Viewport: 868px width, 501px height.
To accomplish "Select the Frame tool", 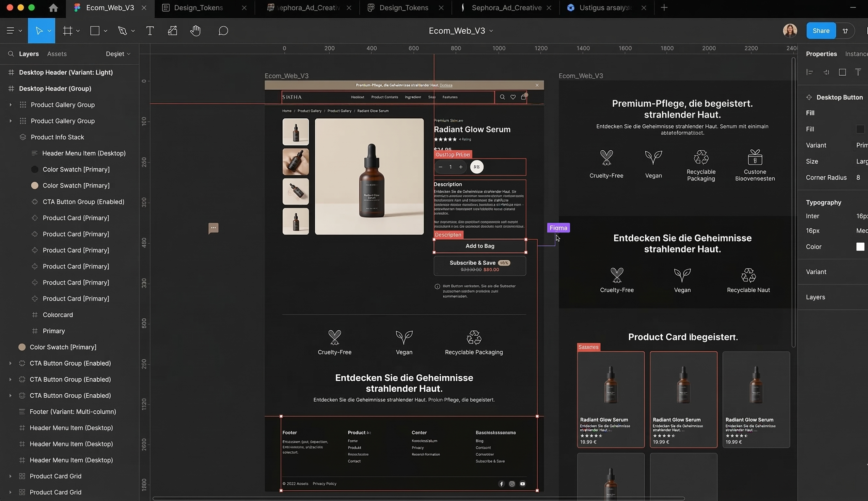I will tap(68, 31).
